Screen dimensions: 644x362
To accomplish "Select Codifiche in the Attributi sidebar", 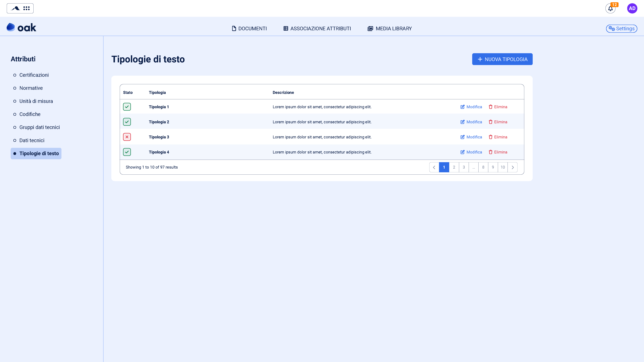I will 30,114.
